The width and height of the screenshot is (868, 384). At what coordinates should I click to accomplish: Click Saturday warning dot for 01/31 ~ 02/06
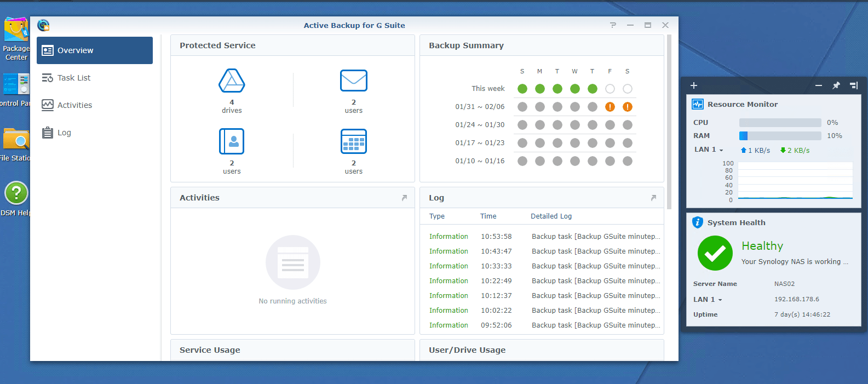(x=628, y=107)
